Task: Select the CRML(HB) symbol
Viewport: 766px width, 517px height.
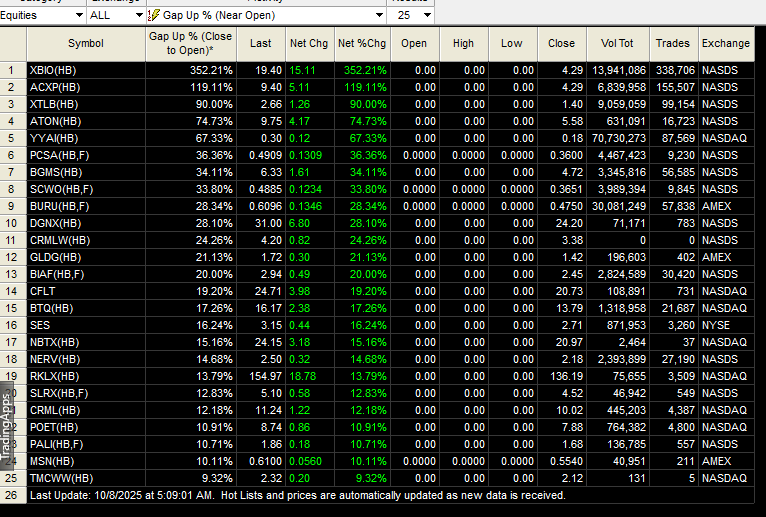Action: [x=55, y=410]
